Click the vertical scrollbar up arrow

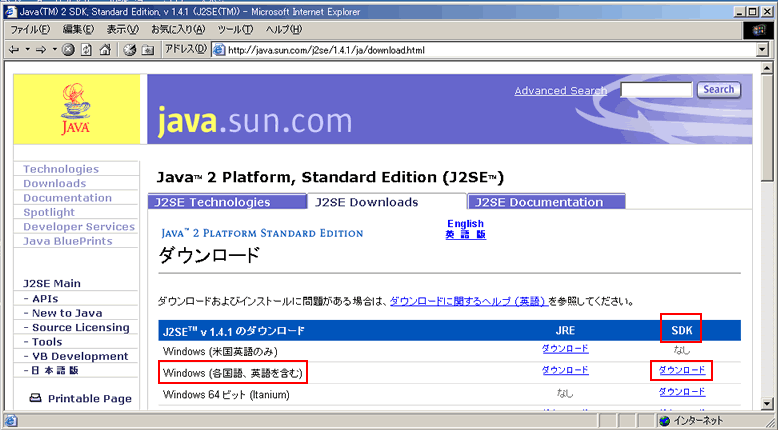pyautogui.click(x=767, y=68)
